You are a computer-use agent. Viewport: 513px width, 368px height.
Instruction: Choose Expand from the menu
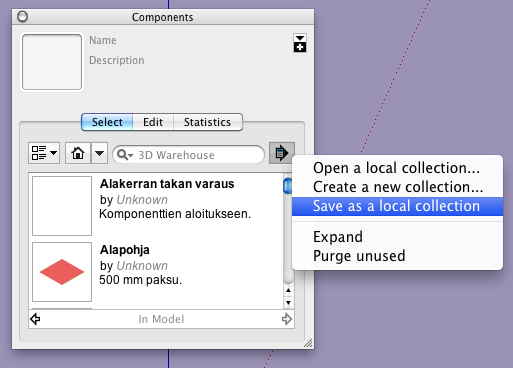pos(397,237)
